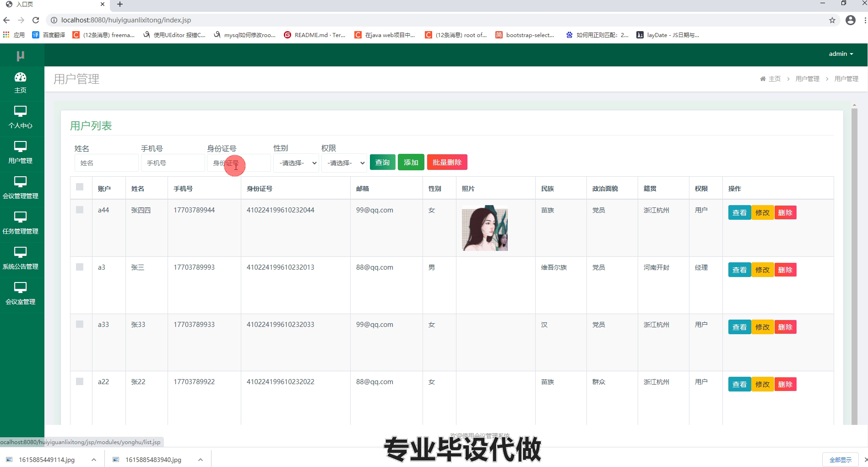Check the row checkbox for a33
Image resolution: width=868 pixels, height=467 pixels.
click(x=80, y=324)
